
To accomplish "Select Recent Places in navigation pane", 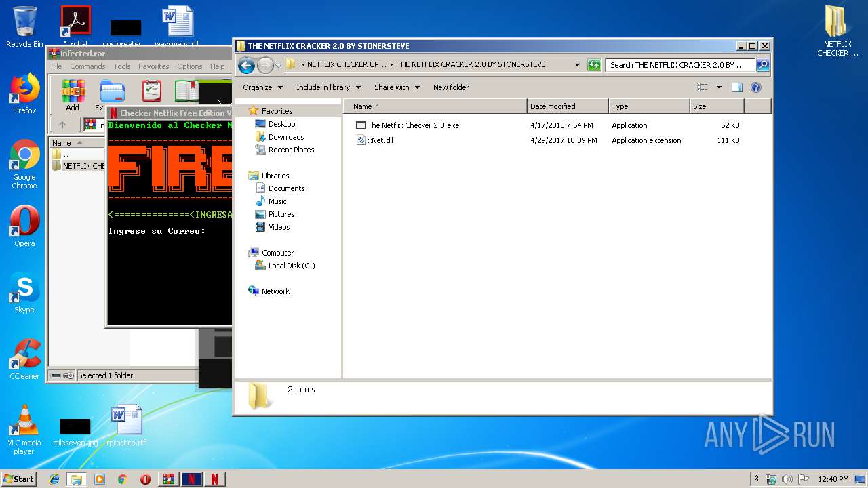I will 285,150.
